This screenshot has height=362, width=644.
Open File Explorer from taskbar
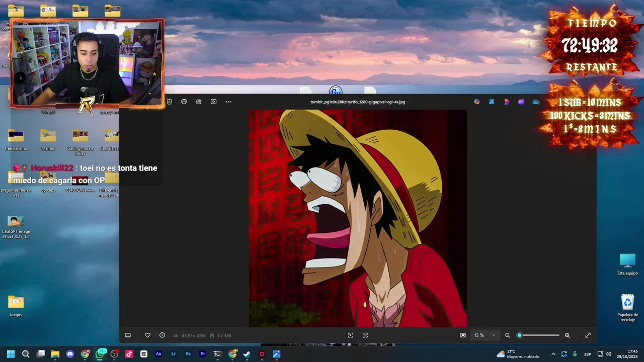pyautogui.click(x=55, y=354)
